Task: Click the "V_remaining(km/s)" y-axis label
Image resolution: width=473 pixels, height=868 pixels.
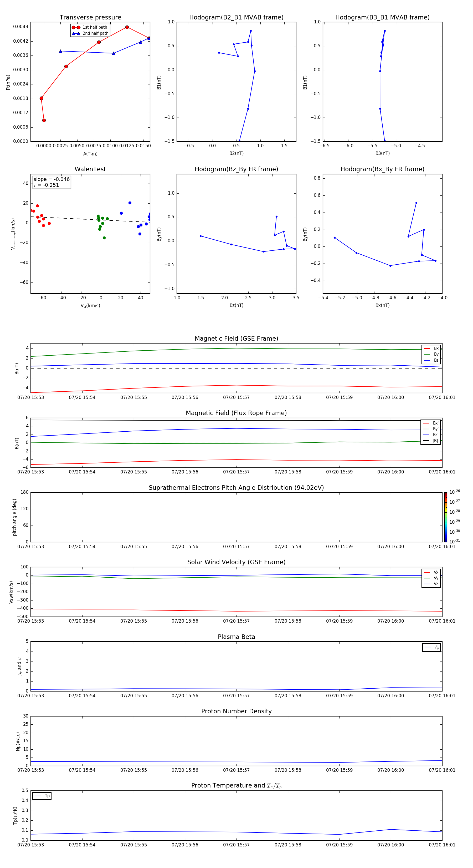Action: click(13, 234)
